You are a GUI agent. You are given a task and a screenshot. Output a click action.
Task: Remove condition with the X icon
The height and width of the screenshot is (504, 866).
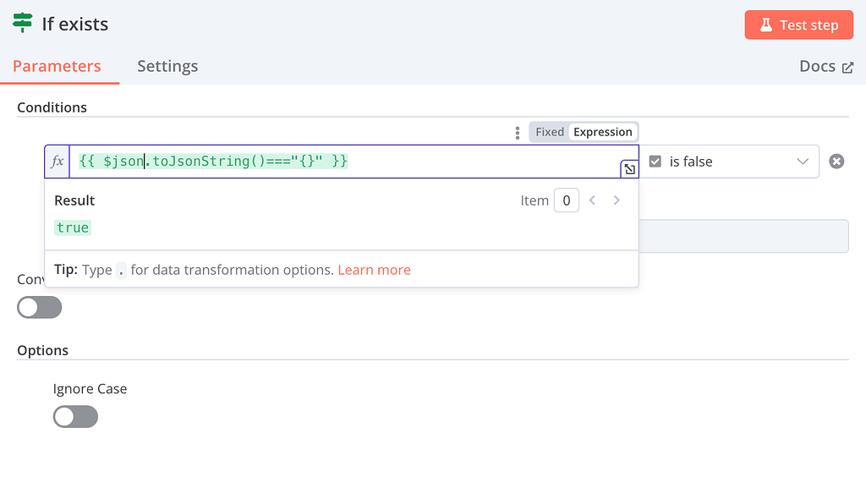pyautogui.click(x=836, y=162)
